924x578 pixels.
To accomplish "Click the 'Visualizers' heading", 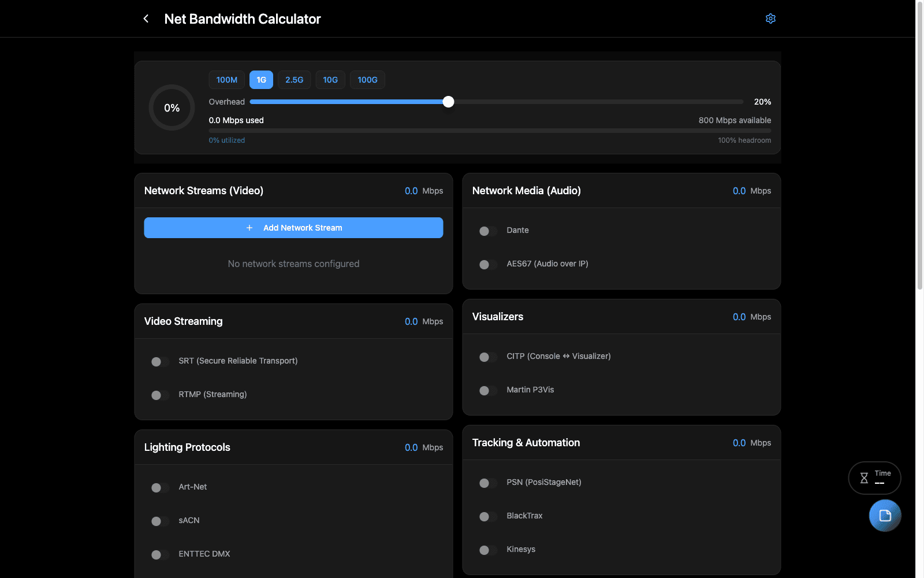I will (498, 317).
